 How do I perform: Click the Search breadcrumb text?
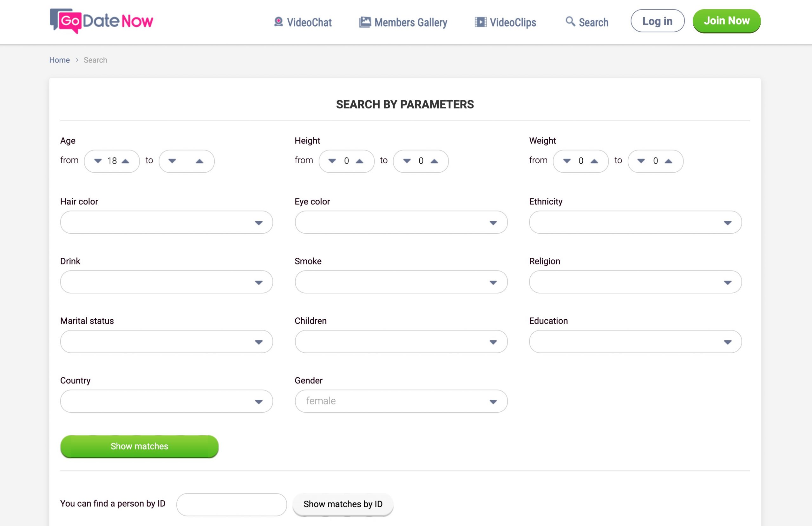95,60
